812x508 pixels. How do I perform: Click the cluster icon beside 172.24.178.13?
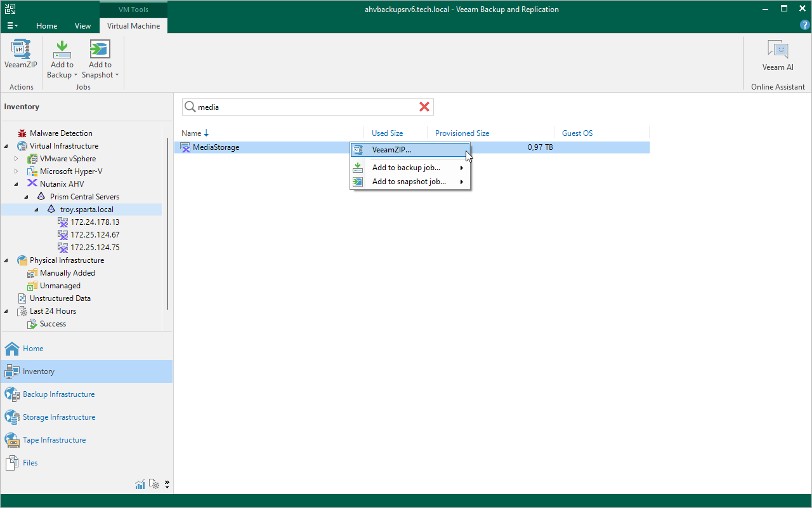63,222
